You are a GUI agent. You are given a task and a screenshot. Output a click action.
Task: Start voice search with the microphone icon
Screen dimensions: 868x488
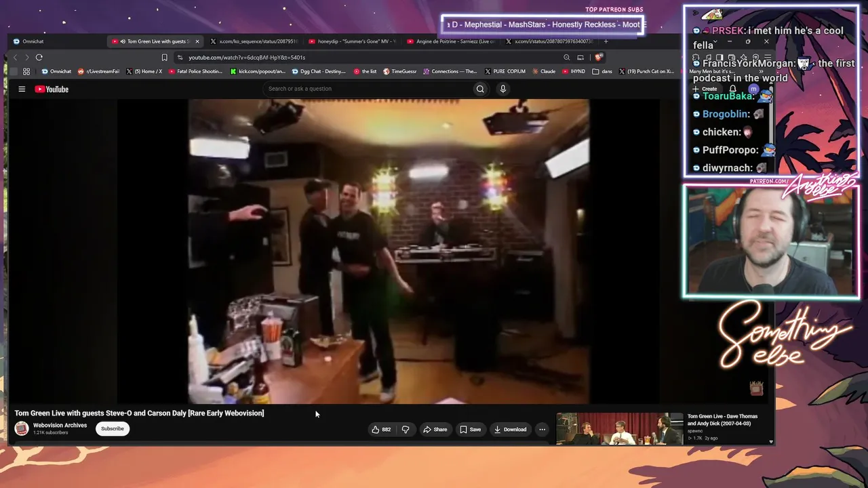point(502,89)
